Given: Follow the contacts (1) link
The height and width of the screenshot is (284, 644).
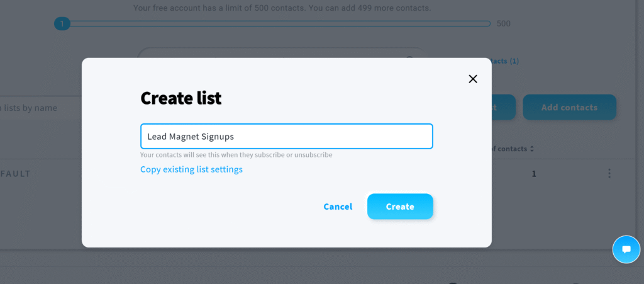Looking at the screenshot, I should pos(505,61).
